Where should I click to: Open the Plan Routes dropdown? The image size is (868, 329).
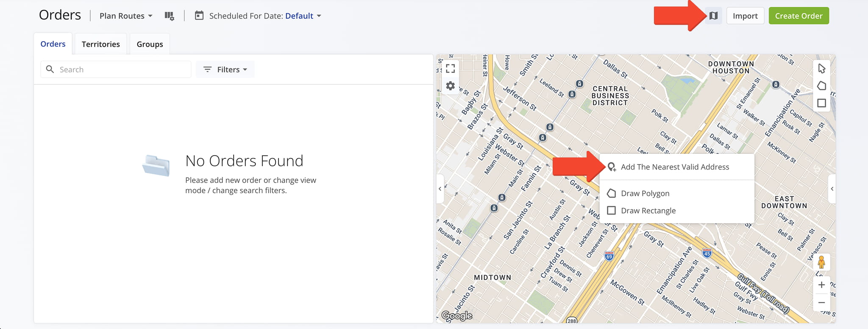point(126,16)
